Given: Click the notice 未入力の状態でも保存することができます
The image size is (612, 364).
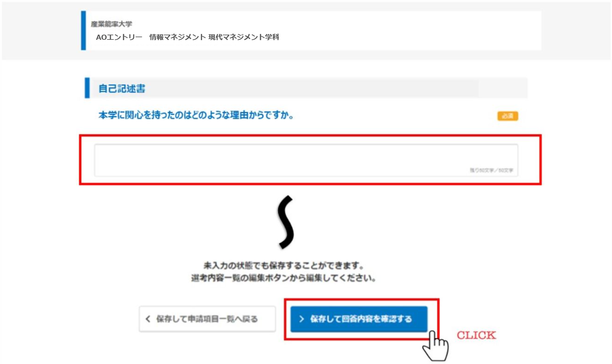Looking at the screenshot, I should tap(284, 266).
